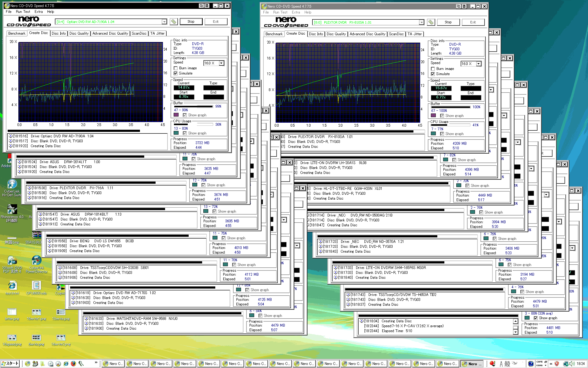Screen dimensions: 588x368
Task: Launch Internet Explorer from quick launch
Action: (66, 364)
